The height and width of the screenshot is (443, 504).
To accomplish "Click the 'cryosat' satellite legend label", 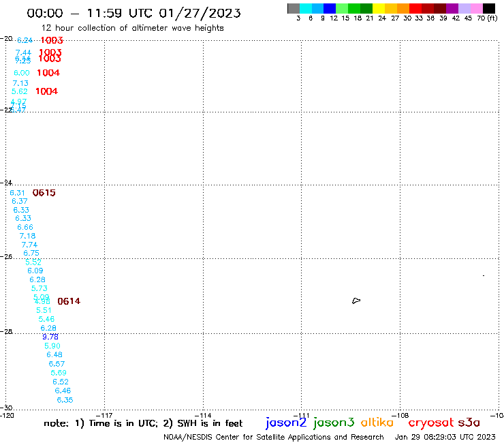I will [430, 423].
